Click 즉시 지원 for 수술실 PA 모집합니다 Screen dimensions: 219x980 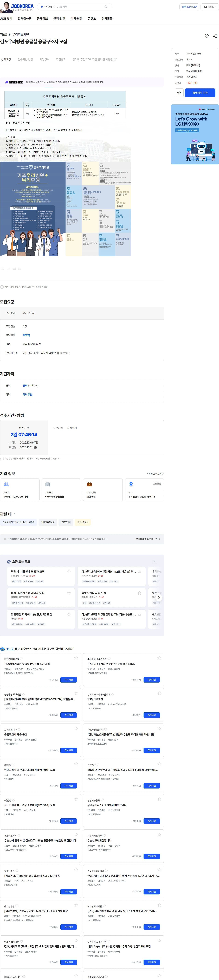pos(152,856)
